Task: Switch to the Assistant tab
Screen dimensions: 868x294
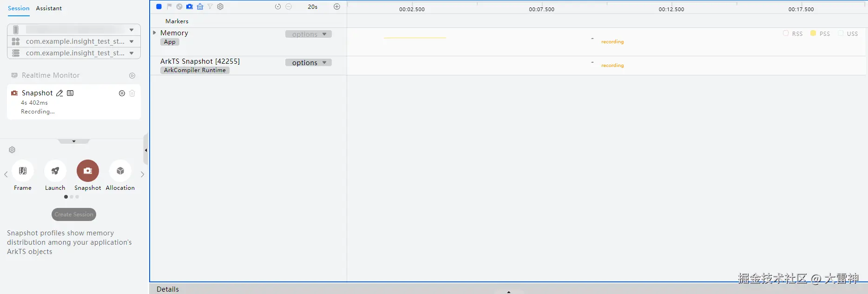Action: (x=49, y=8)
